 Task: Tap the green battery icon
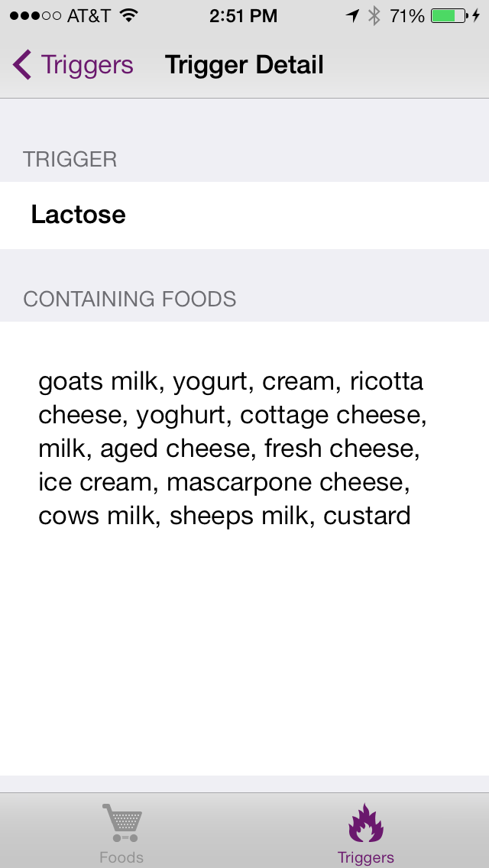point(447,15)
